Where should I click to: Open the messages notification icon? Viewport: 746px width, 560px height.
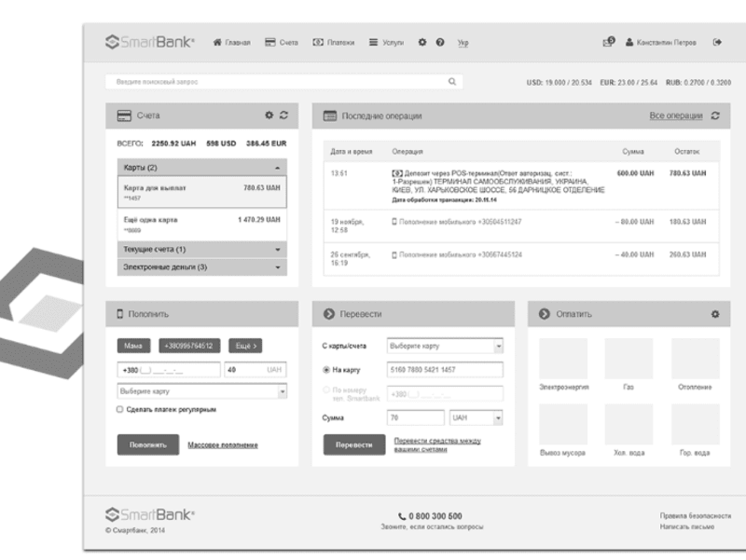point(609,42)
